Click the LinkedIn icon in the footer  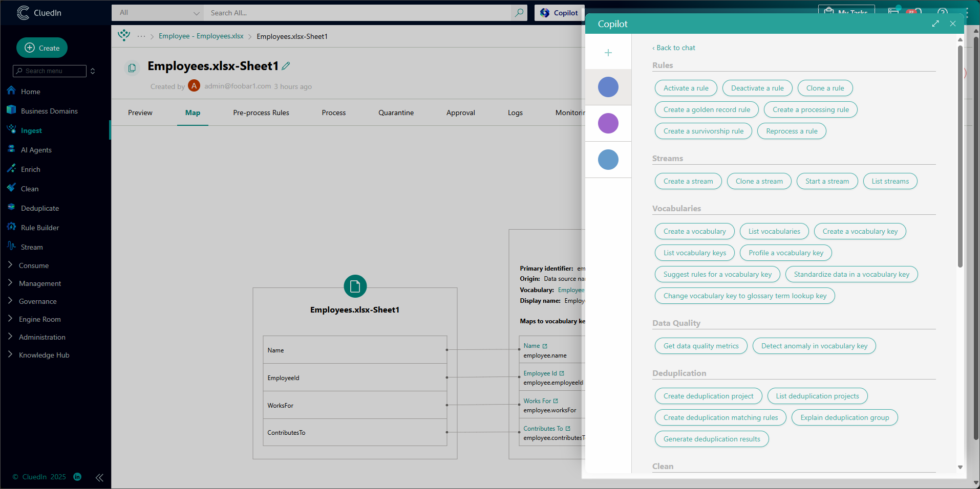(77, 477)
